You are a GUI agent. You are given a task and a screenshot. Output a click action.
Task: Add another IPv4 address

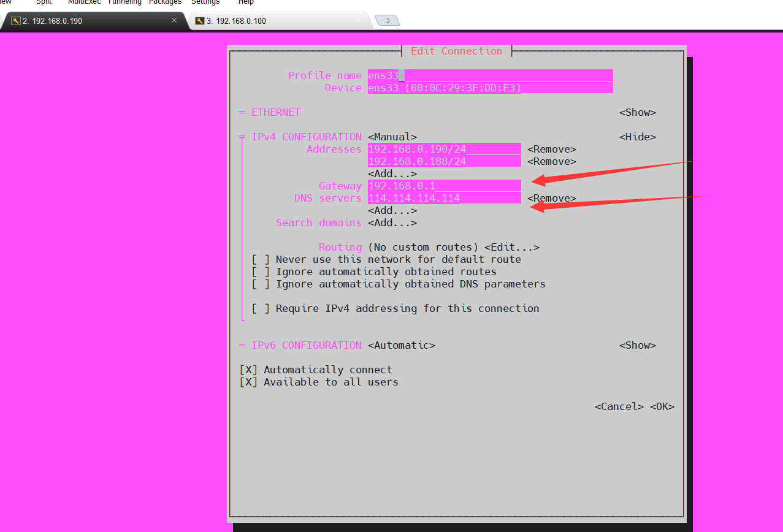click(392, 173)
